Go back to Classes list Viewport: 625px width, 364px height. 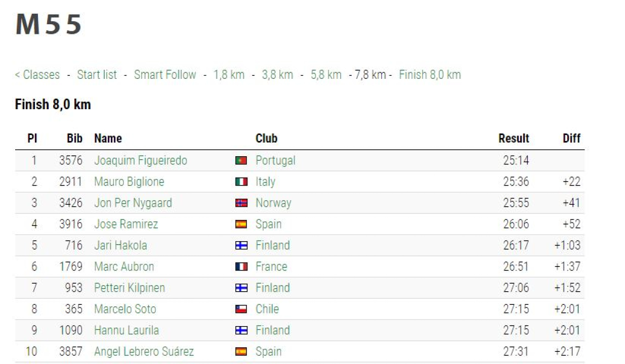point(37,75)
